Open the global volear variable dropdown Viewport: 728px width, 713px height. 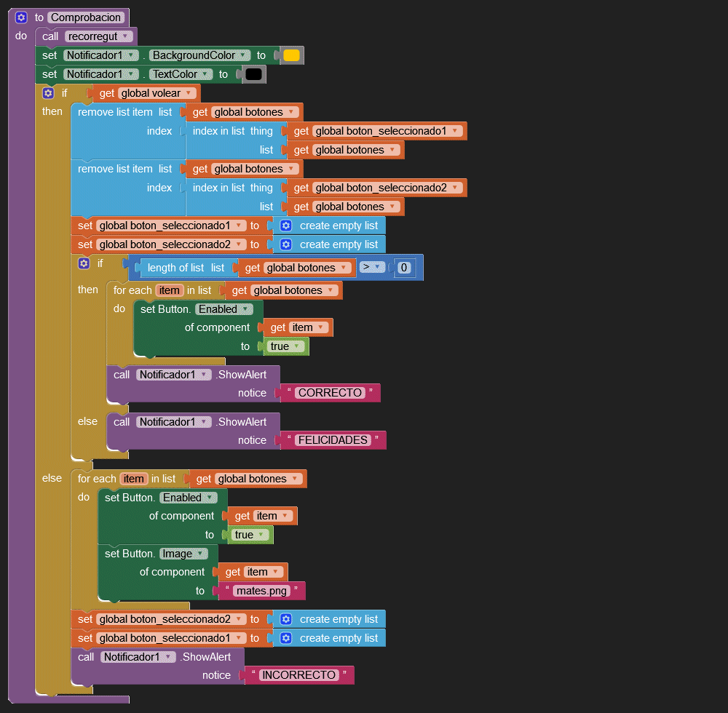[x=189, y=93]
